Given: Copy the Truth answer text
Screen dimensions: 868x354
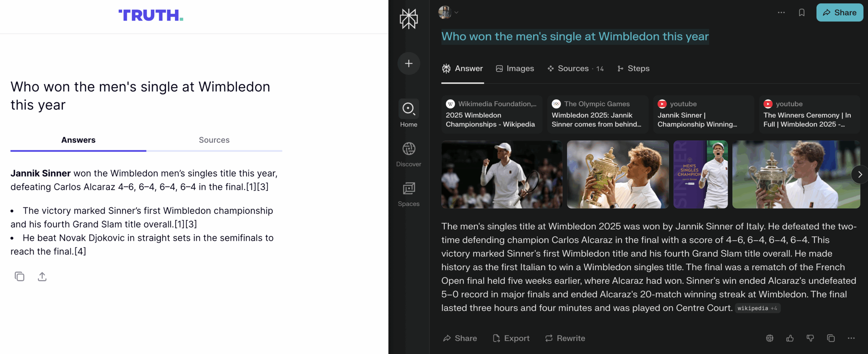Looking at the screenshot, I should 19,276.
